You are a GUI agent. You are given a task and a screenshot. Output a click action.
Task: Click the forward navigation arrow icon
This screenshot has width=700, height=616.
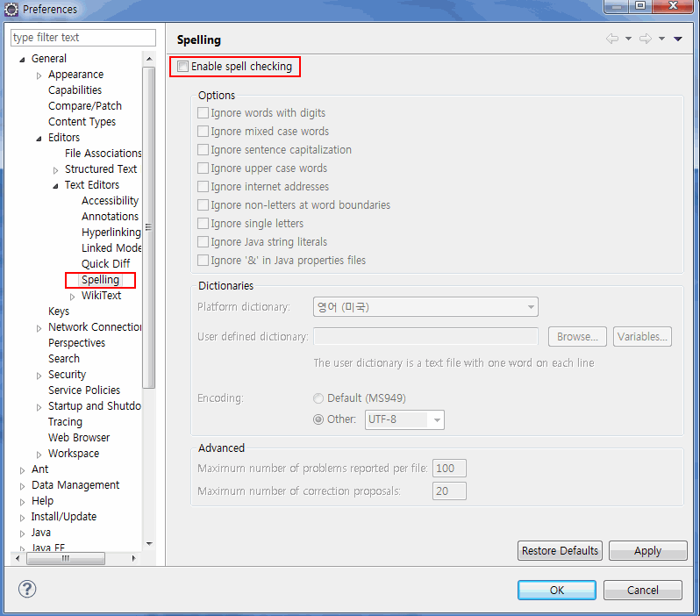pos(646,39)
